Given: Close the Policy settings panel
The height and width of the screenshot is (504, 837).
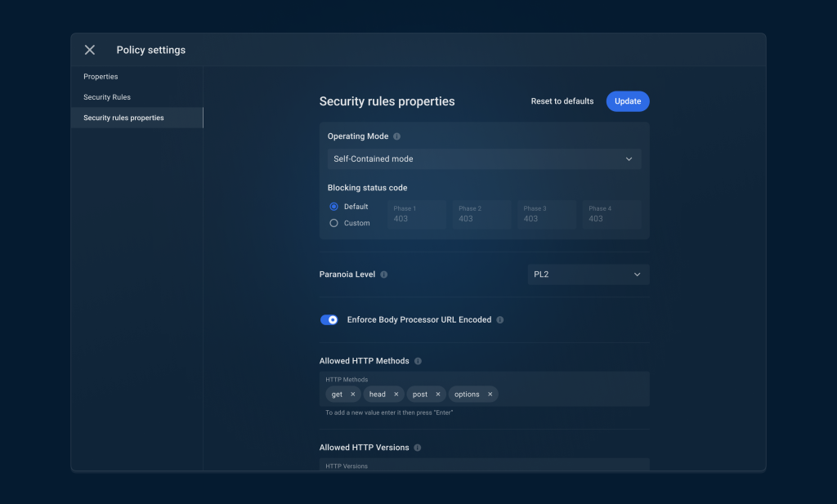Looking at the screenshot, I should tap(90, 50).
